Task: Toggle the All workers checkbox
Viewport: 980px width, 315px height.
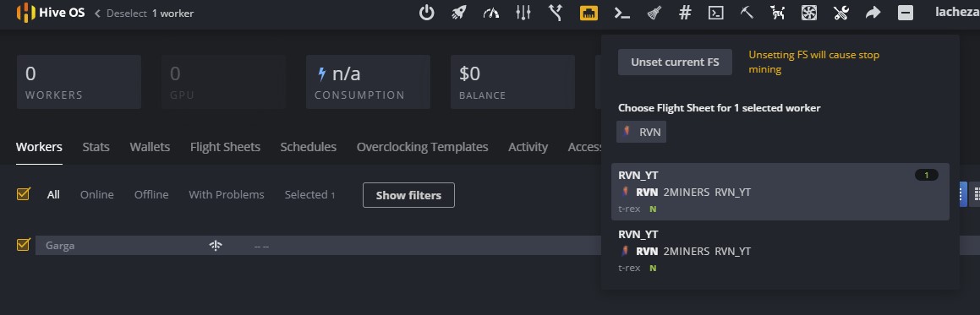Action: point(23,194)
